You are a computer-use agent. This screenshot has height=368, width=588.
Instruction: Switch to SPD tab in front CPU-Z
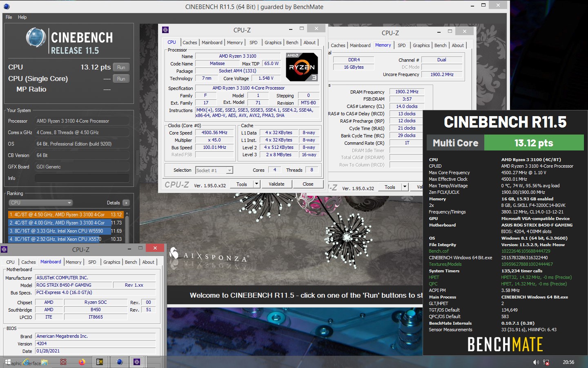click(254, 43)
